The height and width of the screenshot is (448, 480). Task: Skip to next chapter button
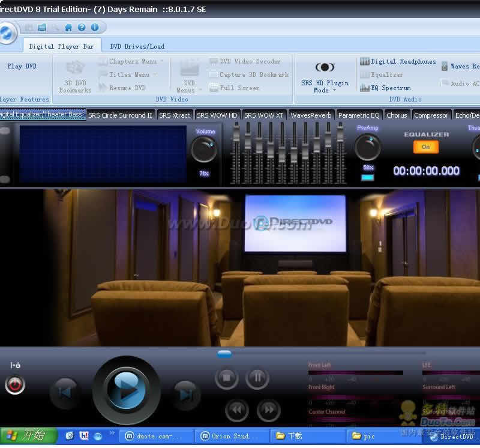(x=186, y=395)
